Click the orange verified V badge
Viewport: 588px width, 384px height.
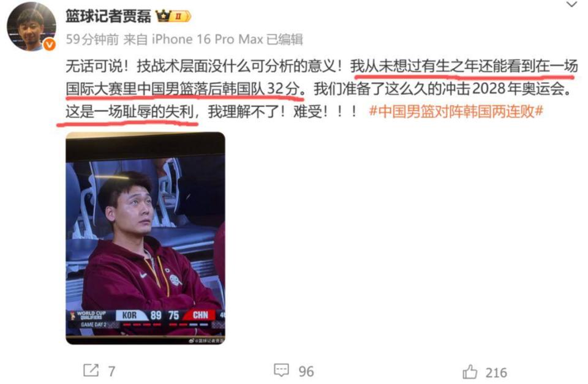[50, 45]
